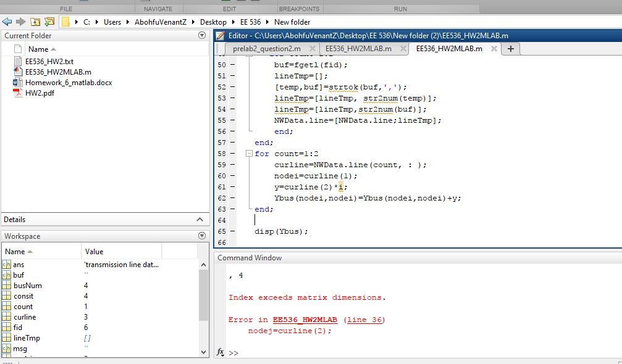This screenshot has width=622, height=364.
Task: Select the busNum variable icon in Workspace
Action: pos(7,286)
